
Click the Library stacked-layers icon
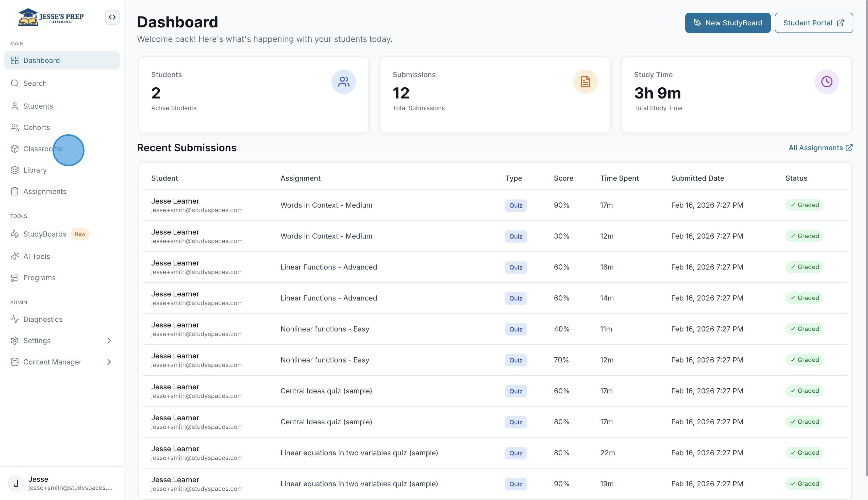tap(14, 170)
